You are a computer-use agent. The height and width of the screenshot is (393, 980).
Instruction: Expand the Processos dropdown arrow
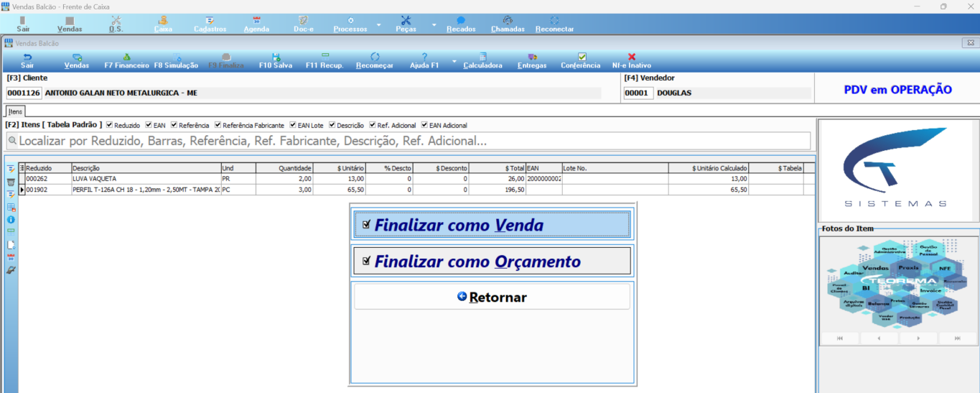pyautogui.click(x=378, y=24)
